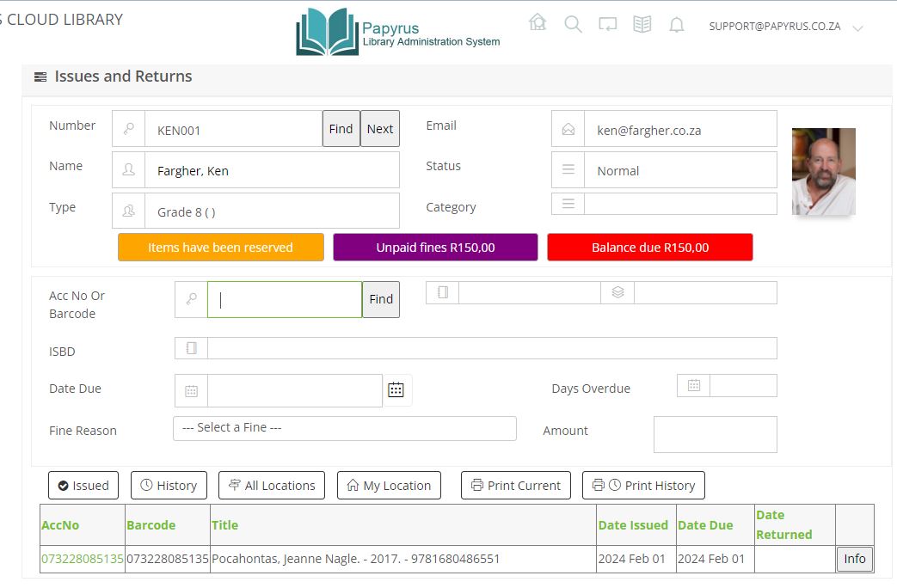Open search via magnifier icon in header

coord(573,24)
